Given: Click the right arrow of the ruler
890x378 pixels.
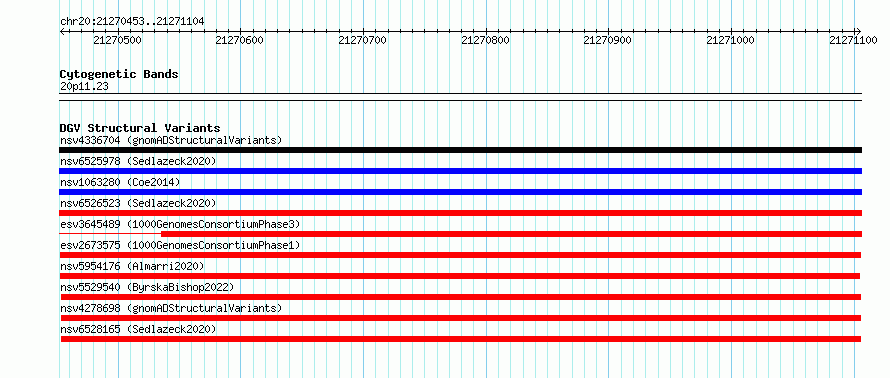Looking at the screenshot, I should pyautogui.click(x=859, y=31).
